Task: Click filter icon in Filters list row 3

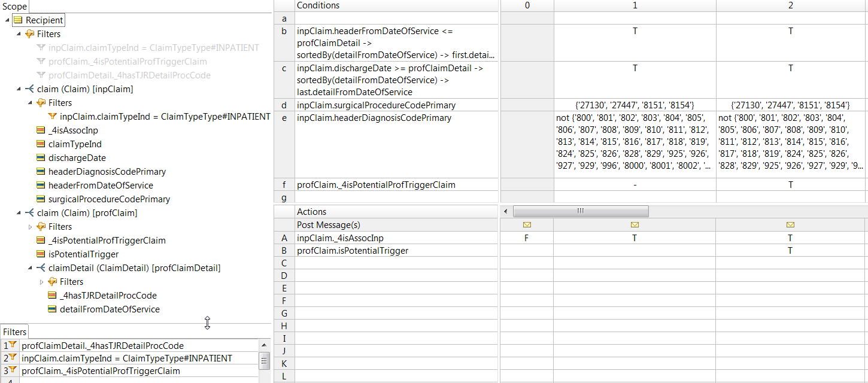Action: [x=13, y=370]
